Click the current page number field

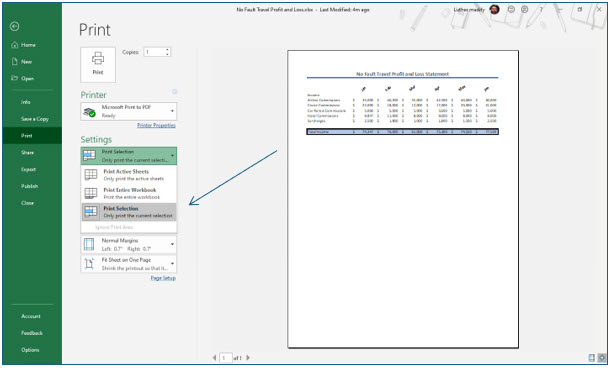(226, 357)
